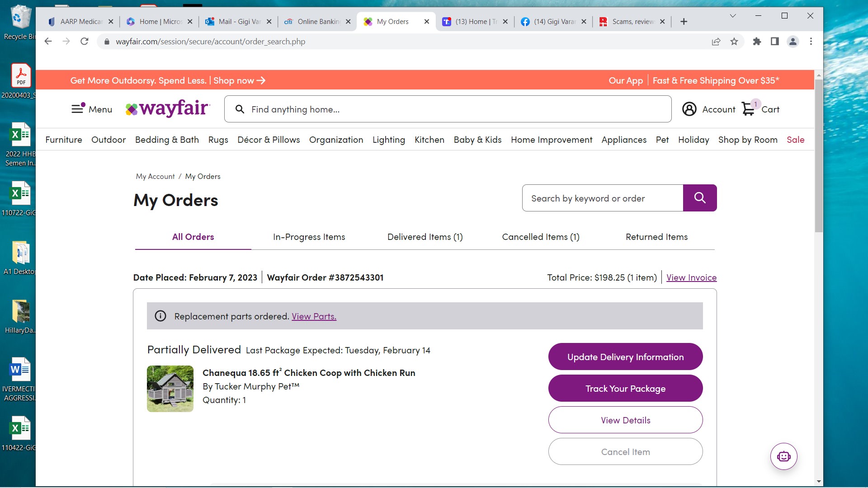This screenshot has width=868, height=488.
Task: Click the purple order search magnifier button
Action: pyautogui.click(x=699, y=198)
